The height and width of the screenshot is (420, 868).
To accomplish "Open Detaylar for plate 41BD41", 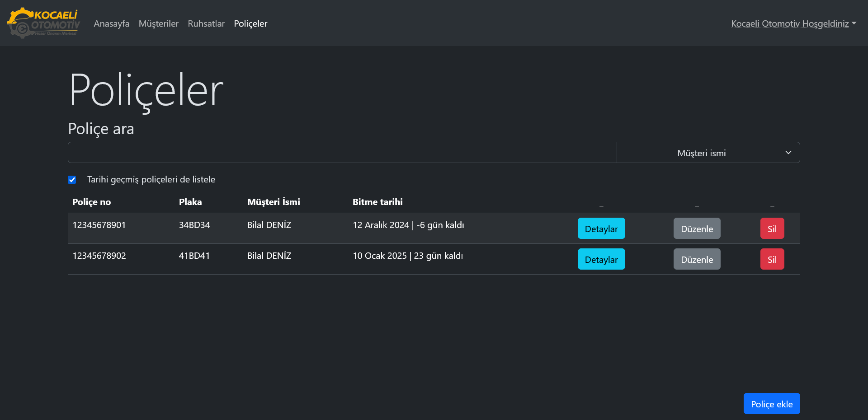I will 601,259.
